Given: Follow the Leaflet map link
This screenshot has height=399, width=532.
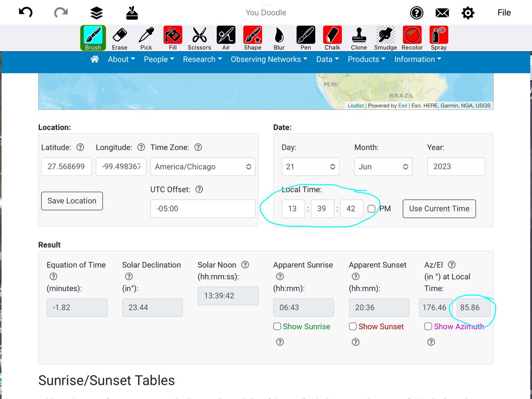Looking at the screenshot, I should [356, 106].
